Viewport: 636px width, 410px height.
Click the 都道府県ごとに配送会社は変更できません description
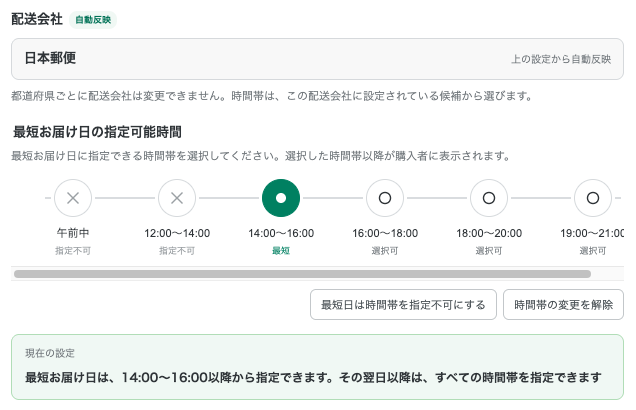(271, 96)
